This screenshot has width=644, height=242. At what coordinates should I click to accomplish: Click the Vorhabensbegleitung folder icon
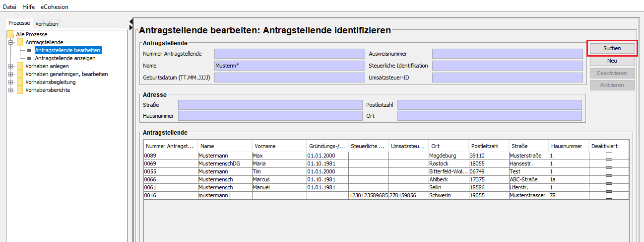tap(20, 82)
